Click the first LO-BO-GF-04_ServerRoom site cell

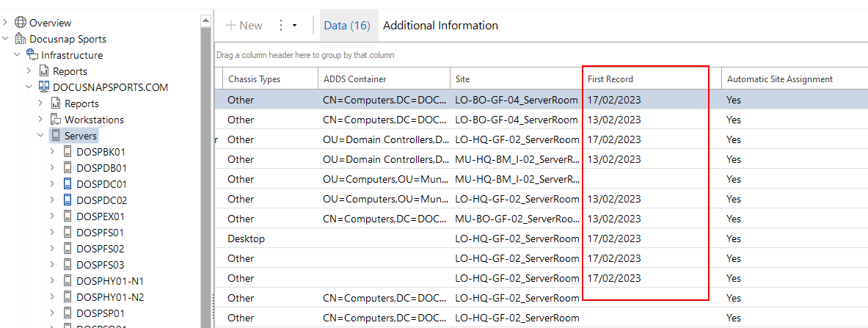point(517,100)
